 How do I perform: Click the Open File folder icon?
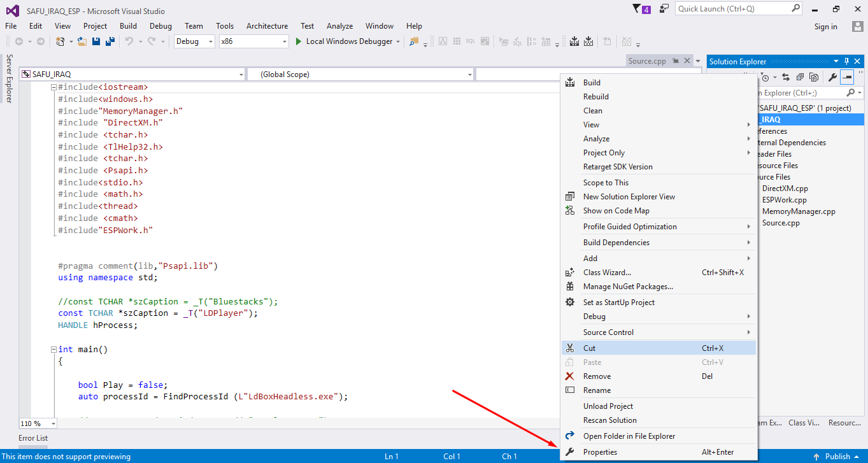coord(82,41)
